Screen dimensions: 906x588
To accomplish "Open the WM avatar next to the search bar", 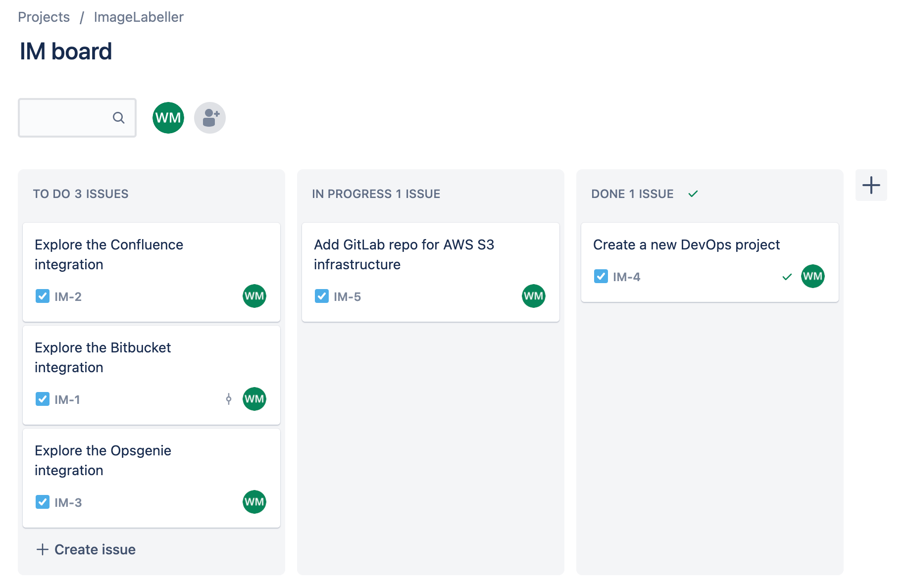I will [168, 117].
